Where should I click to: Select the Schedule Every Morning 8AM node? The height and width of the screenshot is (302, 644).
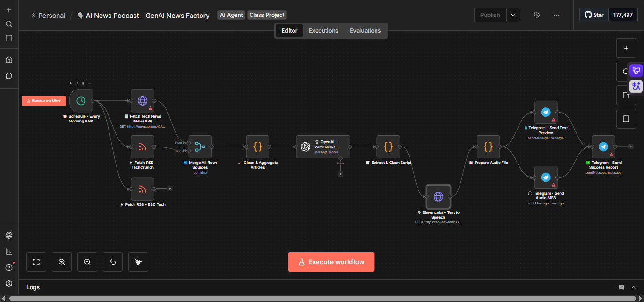pos(81,101)
